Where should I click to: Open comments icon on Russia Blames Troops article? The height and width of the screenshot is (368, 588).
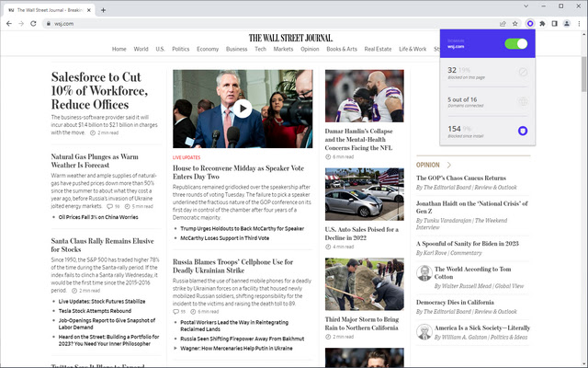coord(175,312)
